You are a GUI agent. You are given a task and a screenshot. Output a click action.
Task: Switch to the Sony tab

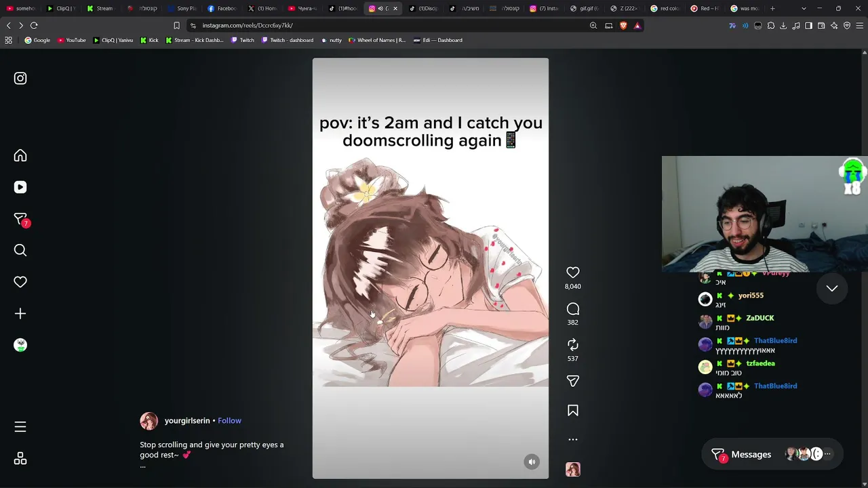pos(182,8)
